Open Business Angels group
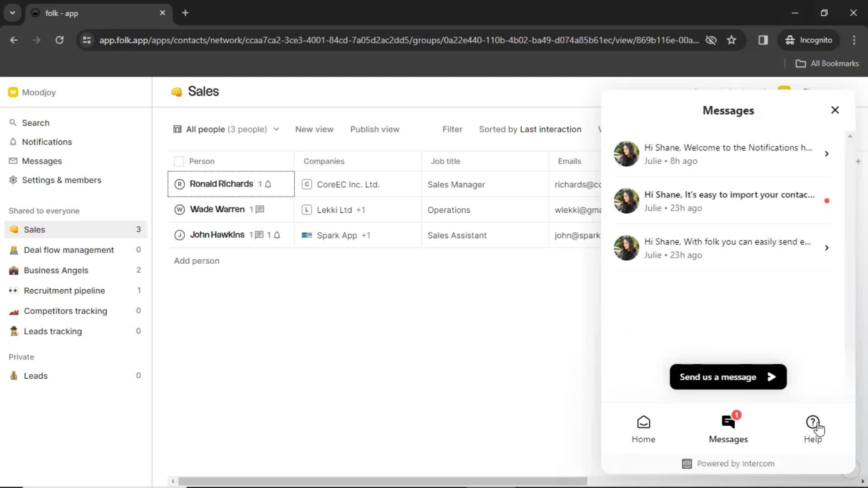The image size is (868, 488). click(75, 270)
